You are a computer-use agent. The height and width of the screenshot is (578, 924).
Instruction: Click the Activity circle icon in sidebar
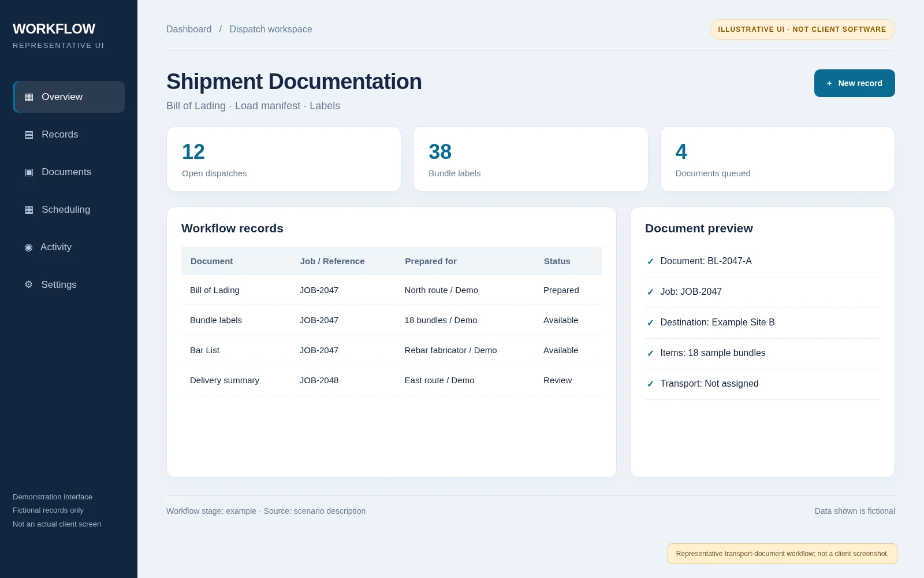click(x=28, y=247)
